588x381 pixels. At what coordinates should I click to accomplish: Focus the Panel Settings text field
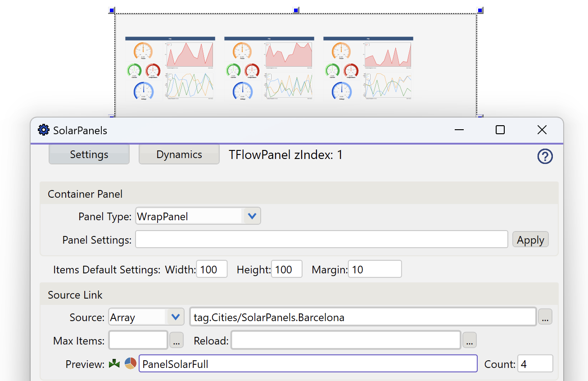coord(321,240)
